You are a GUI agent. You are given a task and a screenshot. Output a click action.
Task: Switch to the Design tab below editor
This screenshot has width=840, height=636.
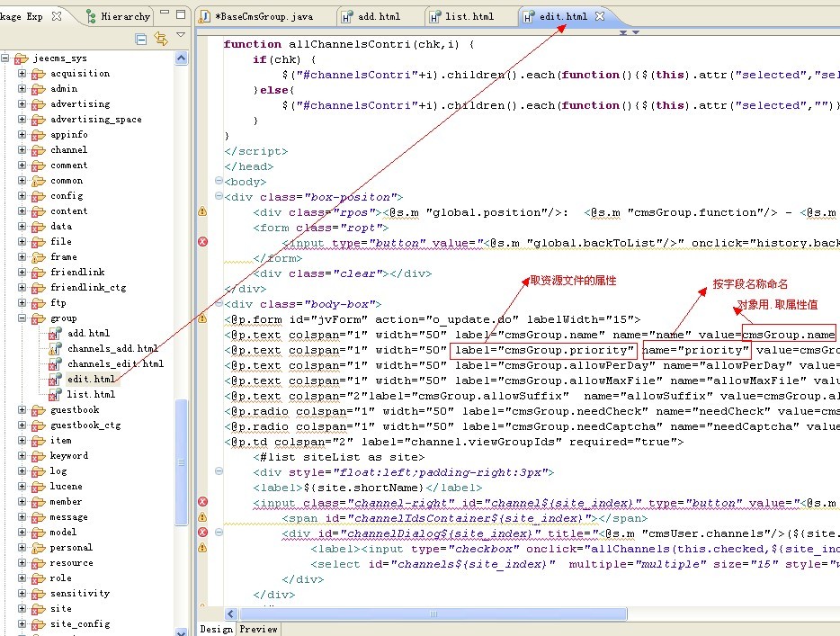[216, 629]
